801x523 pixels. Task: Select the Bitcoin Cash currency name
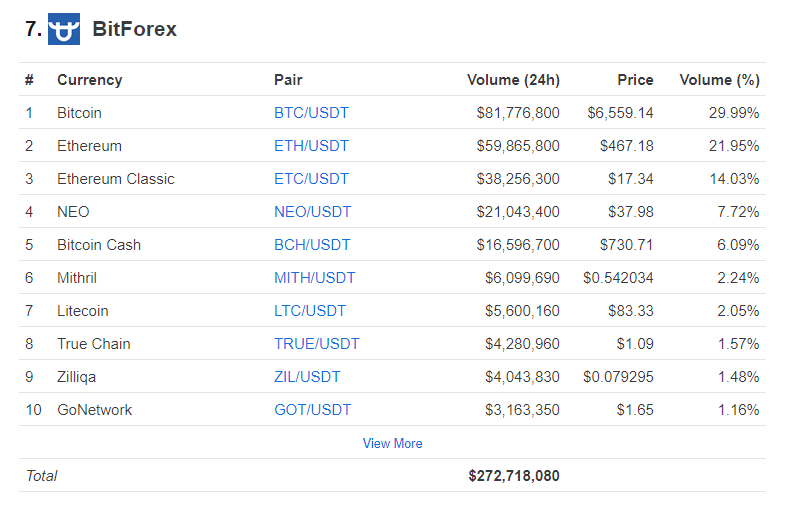pos(99,245)
